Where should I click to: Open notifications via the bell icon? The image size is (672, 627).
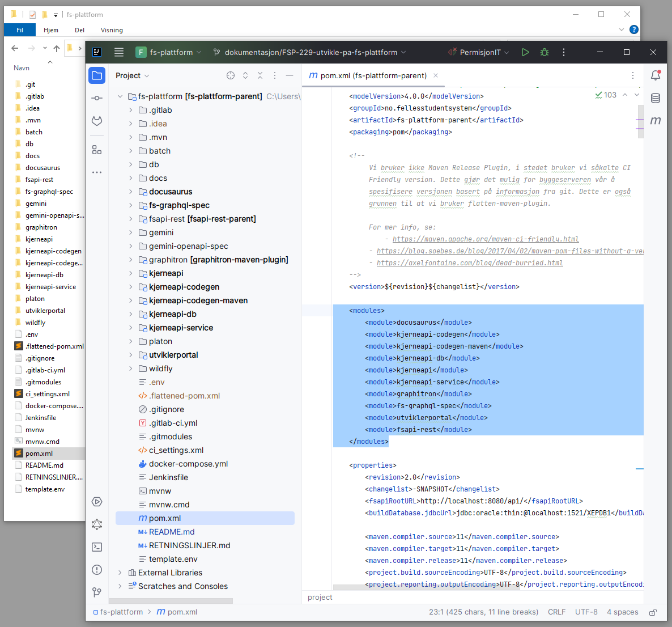pos(656,75)
